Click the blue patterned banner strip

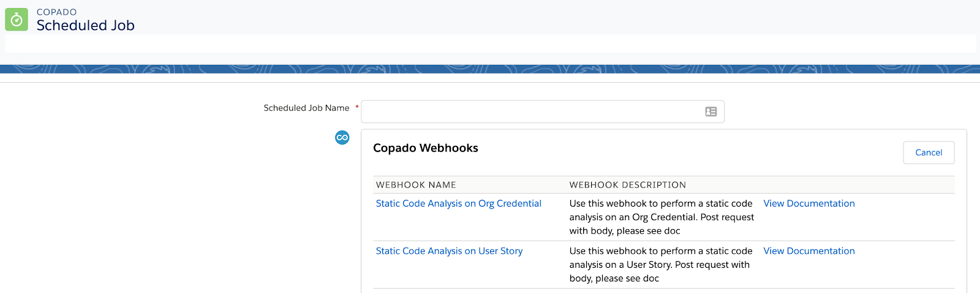(x=490, y=69)
